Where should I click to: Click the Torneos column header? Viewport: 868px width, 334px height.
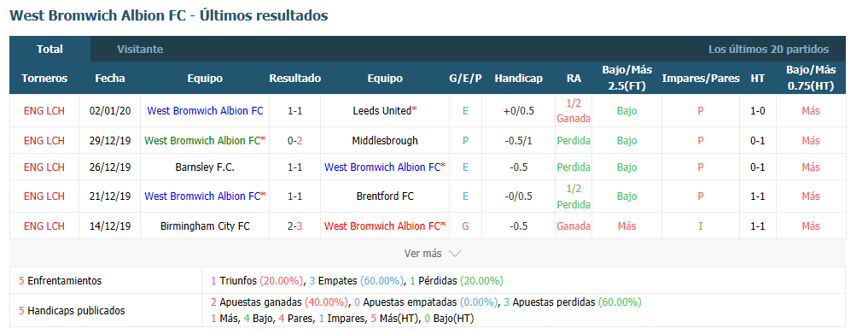[44, 78]
